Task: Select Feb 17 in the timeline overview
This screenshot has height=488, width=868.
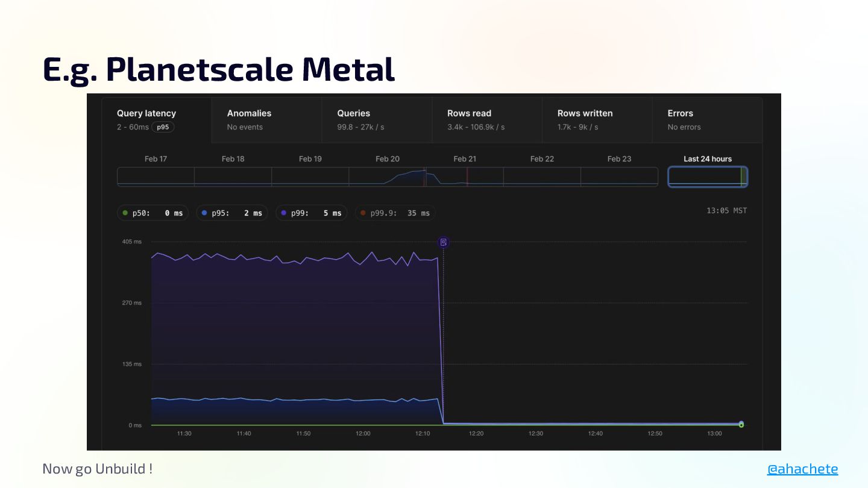Action: click(x=156, y=177)
